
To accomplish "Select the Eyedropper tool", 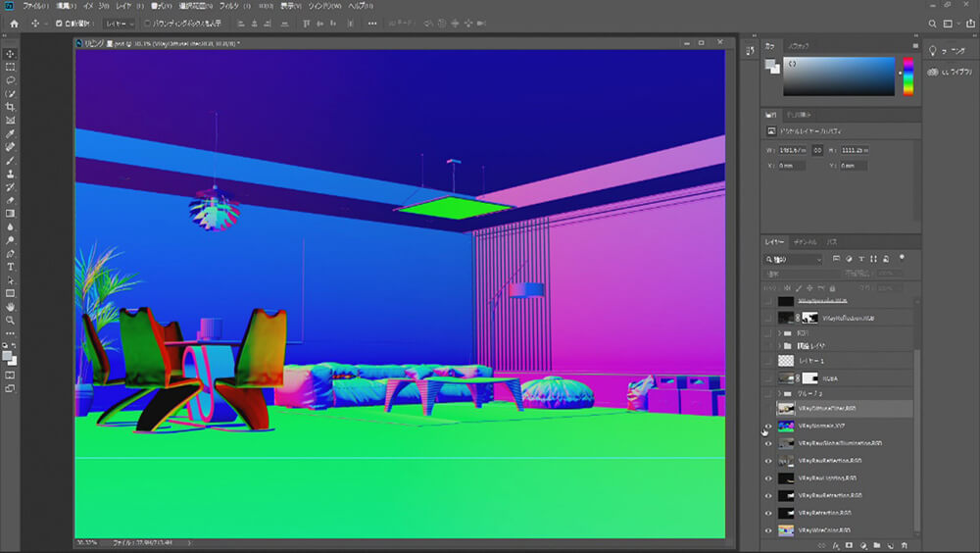I will [10, 134].
